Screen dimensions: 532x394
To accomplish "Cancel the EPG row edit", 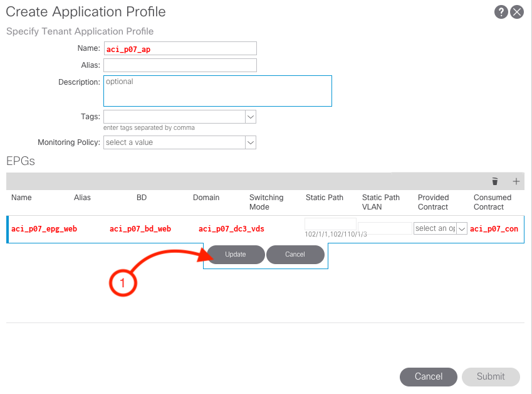I will point(295,254).
